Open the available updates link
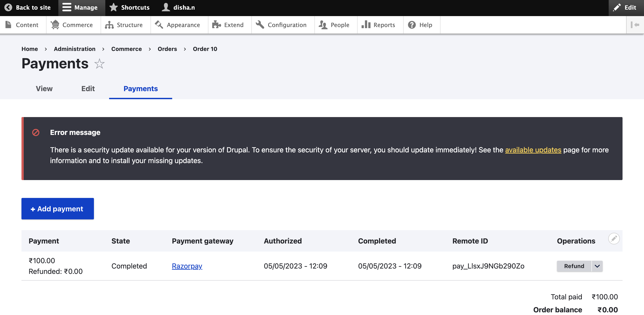Screen dimensions: 644x315 533,150
